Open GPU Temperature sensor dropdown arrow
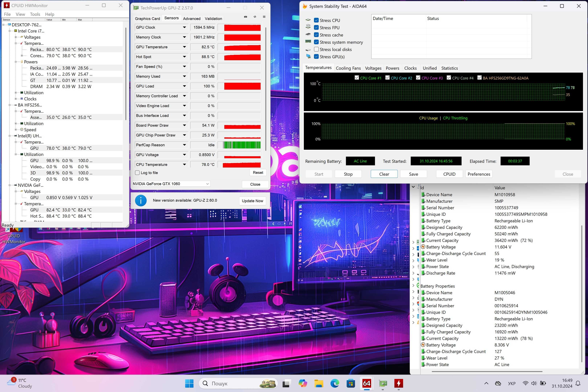This screenshot has width=588, height=392. (x=185, y=47)
